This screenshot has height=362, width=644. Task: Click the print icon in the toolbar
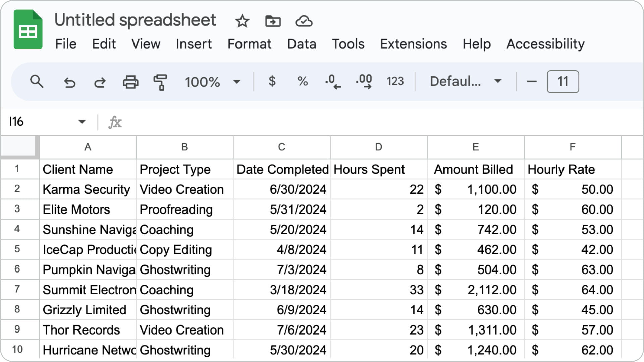tap(130, 81)
